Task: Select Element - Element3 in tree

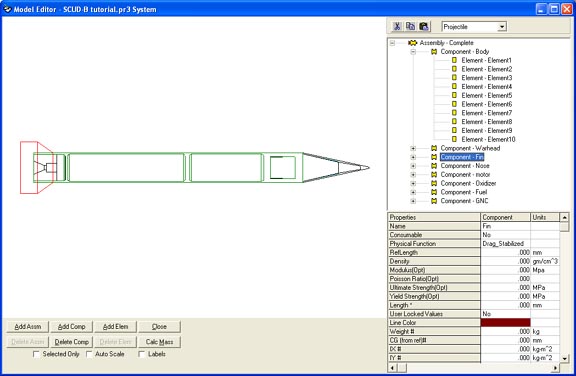Action: pyautogui.click(x=487, y=78)
